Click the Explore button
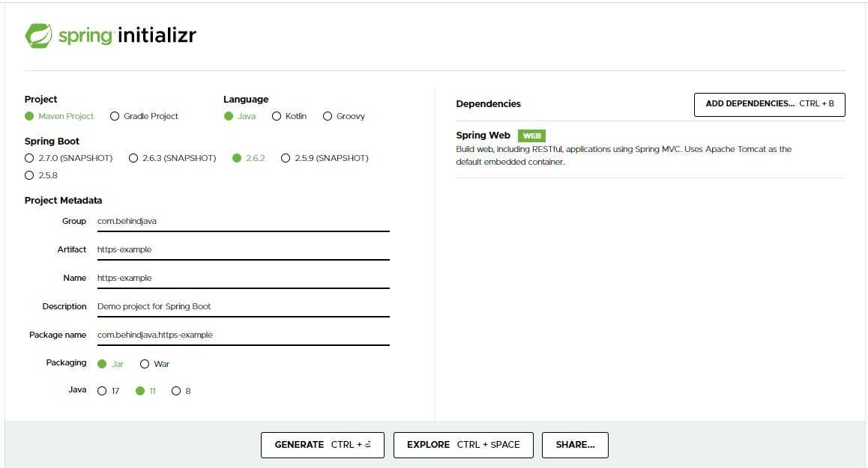Image resolution: width=868 pixels, height=468 pixels. (463, 446)
